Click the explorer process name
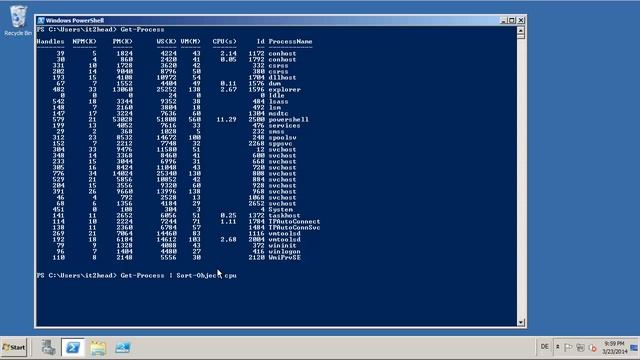This screenshot has width=640, height=360. tap(284, 89)
